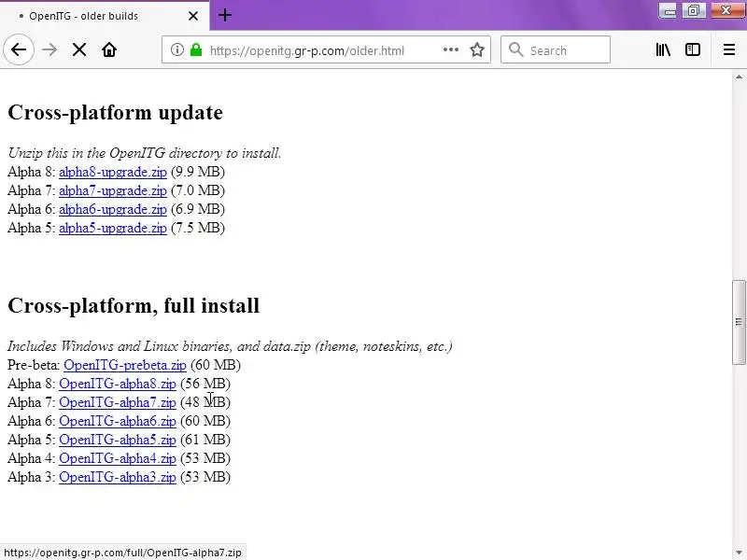The image size is (747, 560).
Task: Select the OpenITG - older builds tab
Action: tap(105, 16)
